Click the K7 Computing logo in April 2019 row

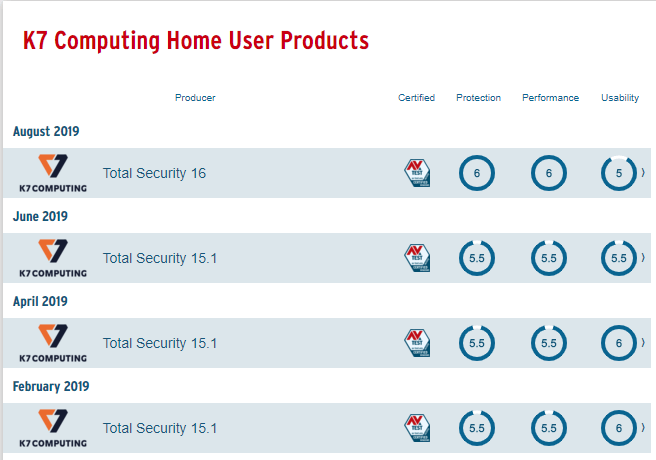coord(53,343)
